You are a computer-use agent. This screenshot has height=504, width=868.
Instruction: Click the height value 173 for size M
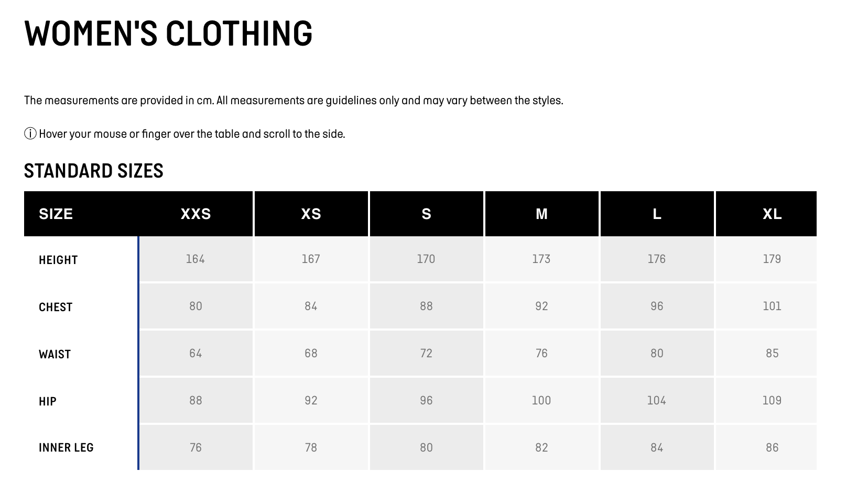pyautogui.click(x=541, y=259)
